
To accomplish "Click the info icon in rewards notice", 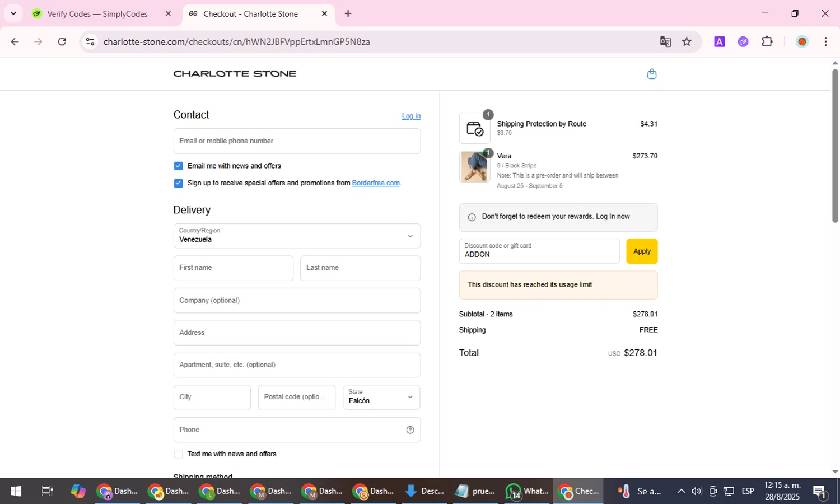I will click(472, 217).
